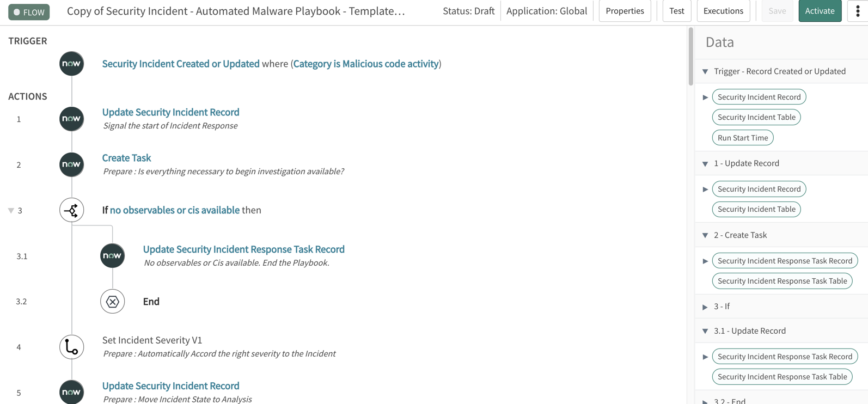Open the Executions view
868x404 pixels.
[723, 11]
